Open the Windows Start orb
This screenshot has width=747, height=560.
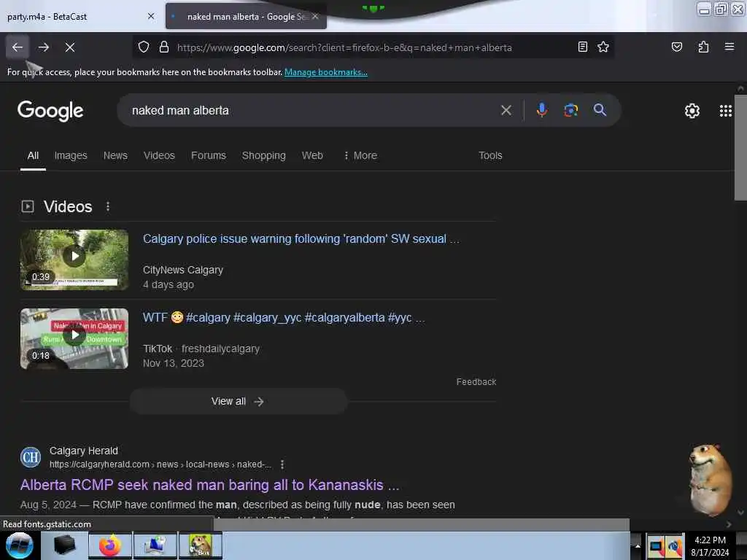pyautogui.click(x=20, y=545)
